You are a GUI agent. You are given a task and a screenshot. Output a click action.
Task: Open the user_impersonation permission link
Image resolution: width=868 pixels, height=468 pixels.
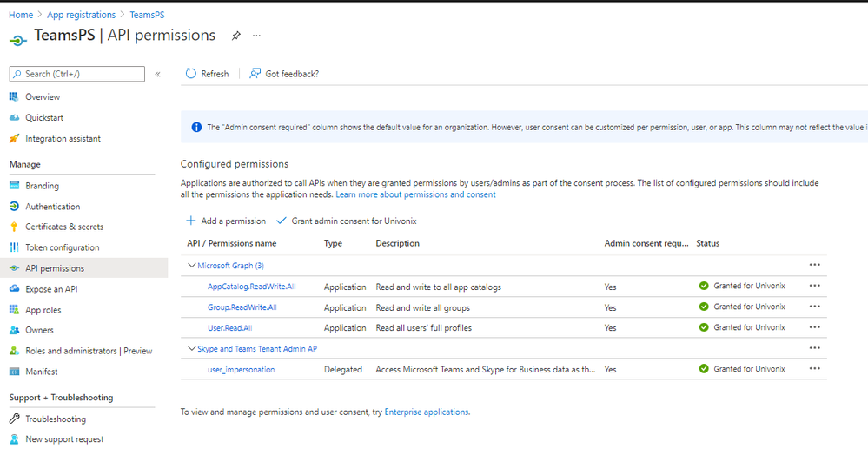241,370
